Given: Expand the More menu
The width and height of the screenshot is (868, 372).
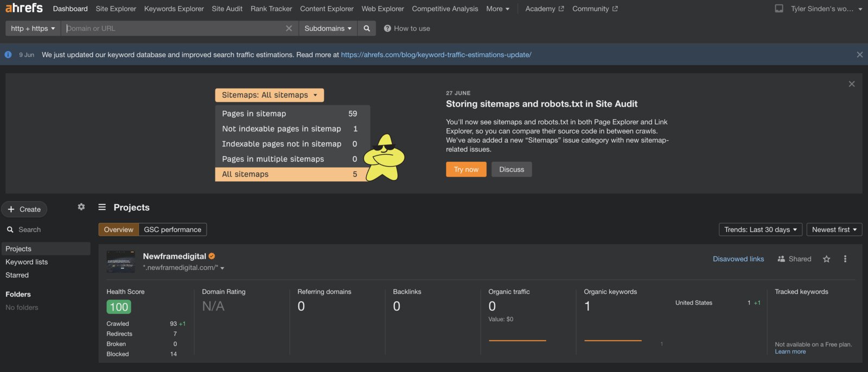Looking at the screenshot, I should coord(497,9).
